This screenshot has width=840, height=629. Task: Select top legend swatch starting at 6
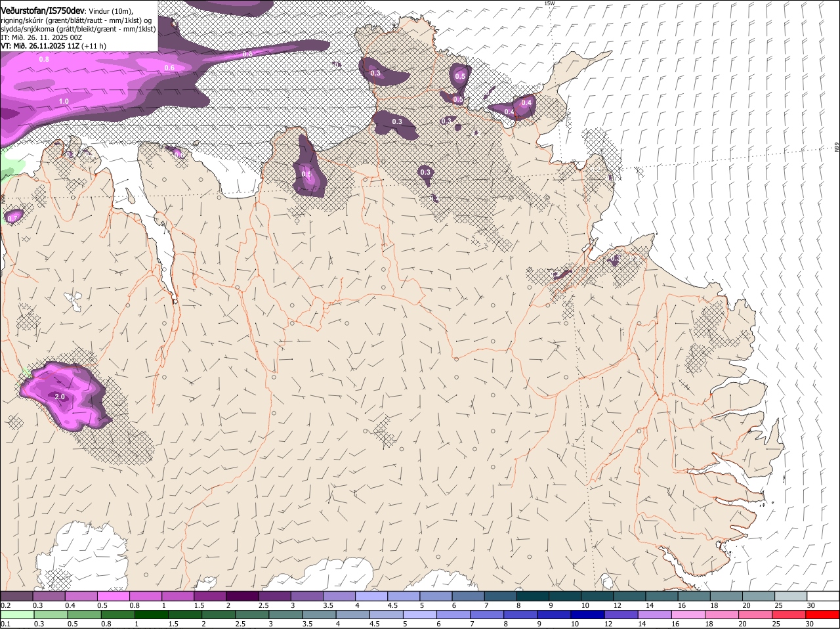tap(468, 596)
